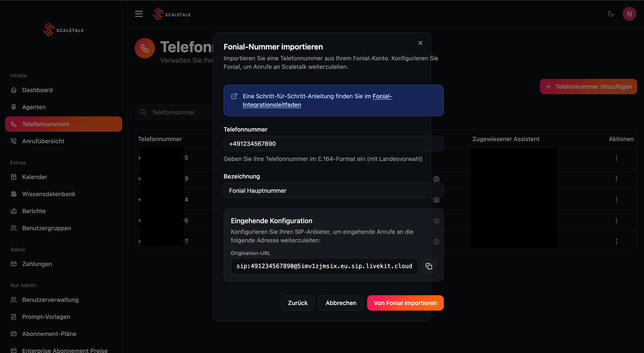Open actions menu for number ending in 6

pos(617,221)
